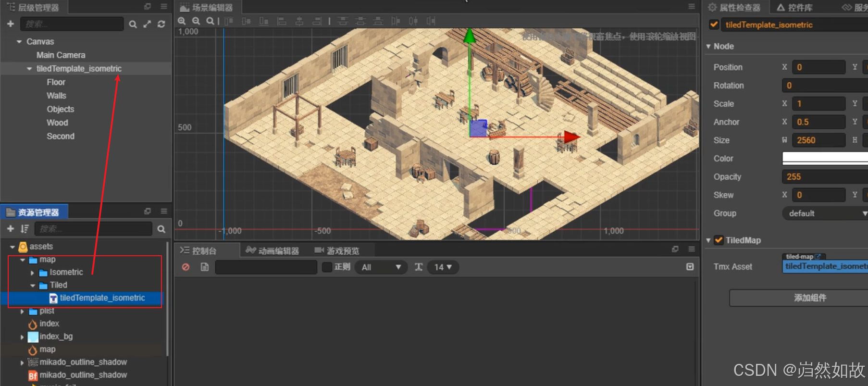Pop out the console panel
The image size is (868, 386).
[675, 249]
